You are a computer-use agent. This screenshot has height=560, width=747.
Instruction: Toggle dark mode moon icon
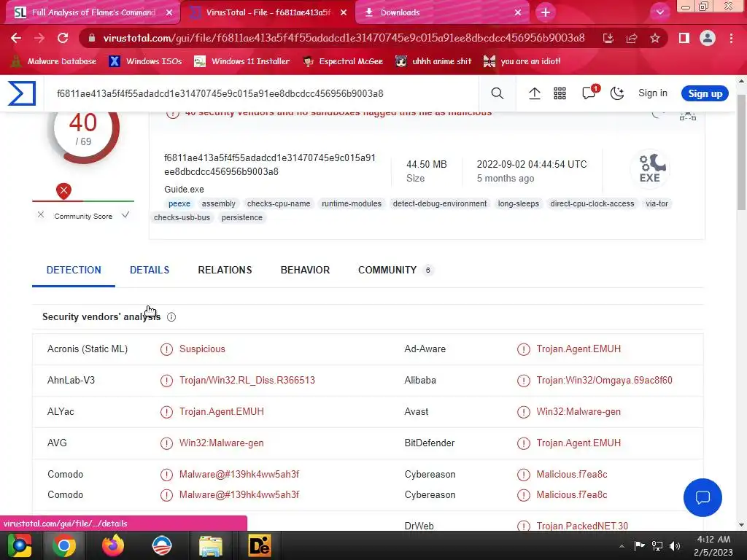click(x=617, y=93)
